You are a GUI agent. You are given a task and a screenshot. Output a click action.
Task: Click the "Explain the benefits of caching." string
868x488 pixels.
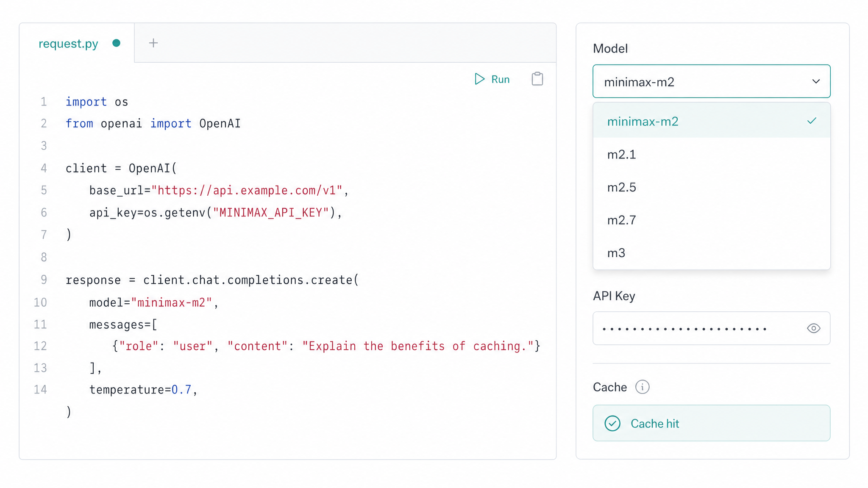(x=418, y=346)
